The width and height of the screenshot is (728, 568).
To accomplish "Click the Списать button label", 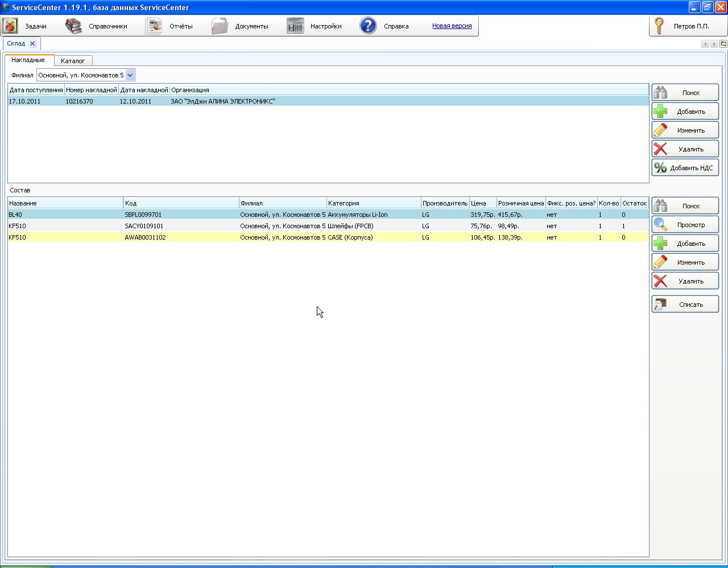I will [691, 304].
